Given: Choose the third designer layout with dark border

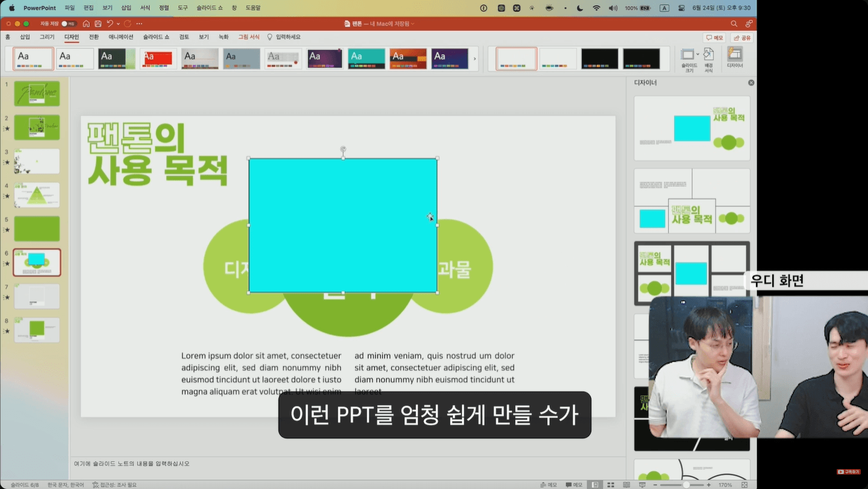Looking at the screenshot, I should tap(692, 273).
